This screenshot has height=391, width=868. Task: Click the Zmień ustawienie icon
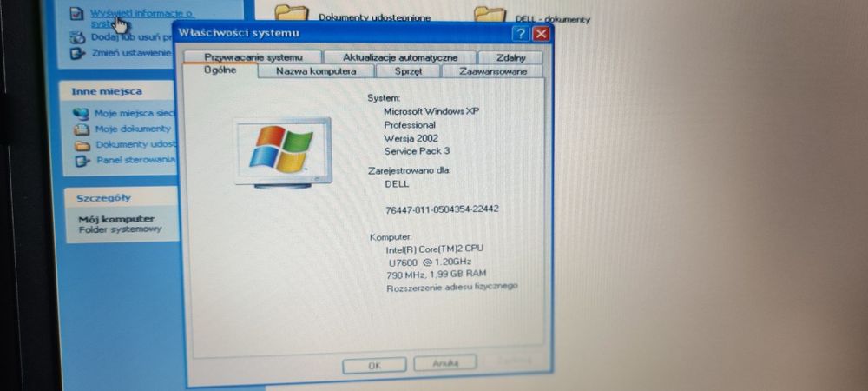click(77, 53)
